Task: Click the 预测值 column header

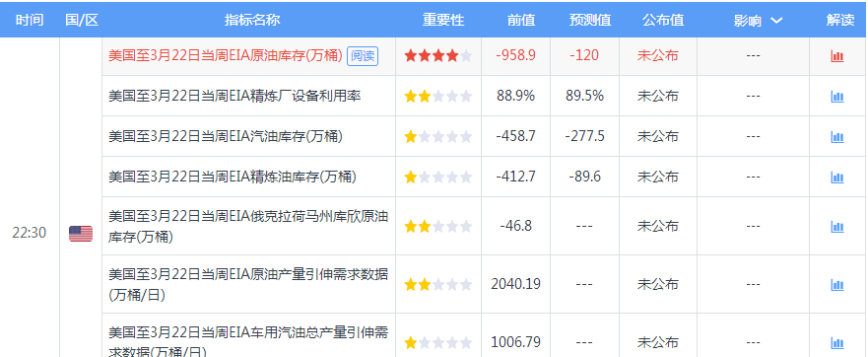Action: [x=590, y=21]
